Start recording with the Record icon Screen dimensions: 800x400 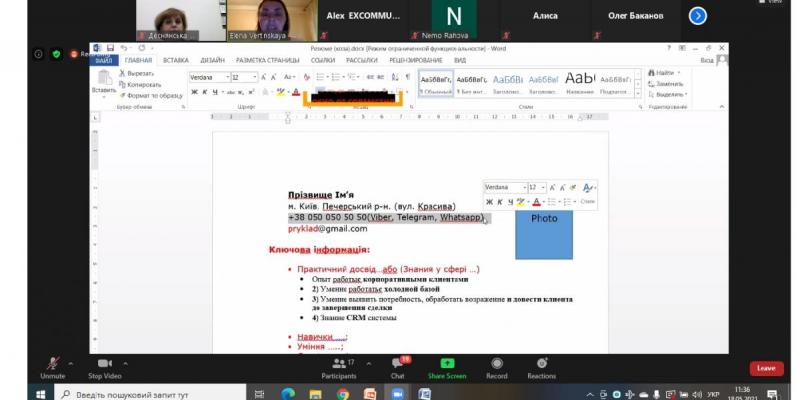coord(496,364)
